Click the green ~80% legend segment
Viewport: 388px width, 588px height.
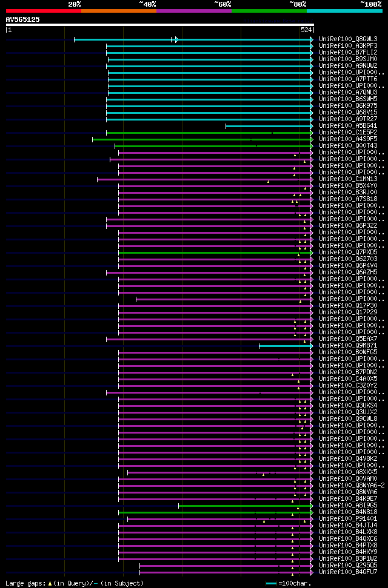[x=269, y=11]
